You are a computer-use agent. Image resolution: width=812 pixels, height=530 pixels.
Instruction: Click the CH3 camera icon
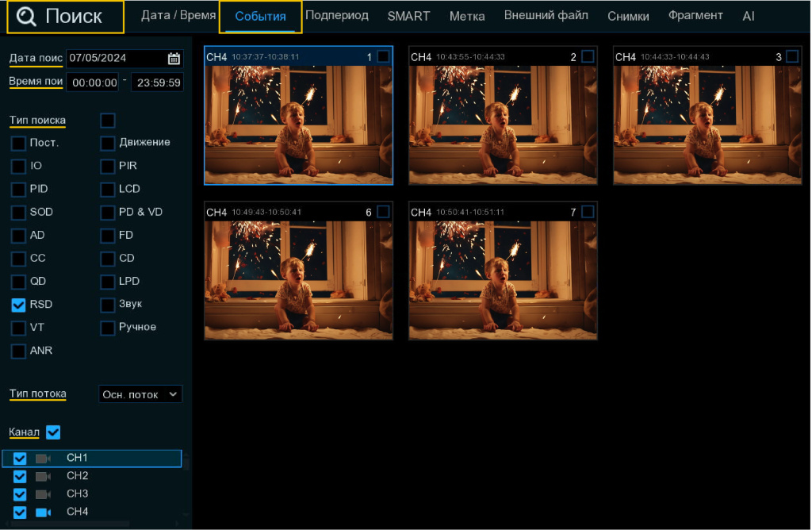[43, 494]
